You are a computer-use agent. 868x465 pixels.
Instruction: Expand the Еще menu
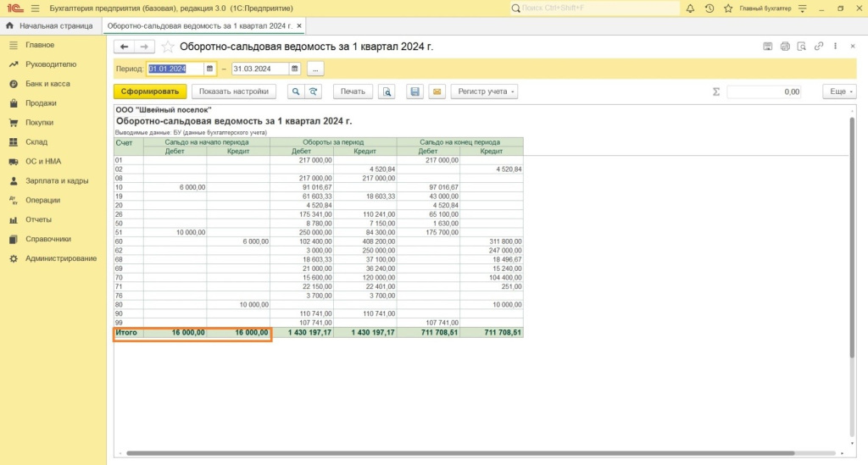click(840, 91)
